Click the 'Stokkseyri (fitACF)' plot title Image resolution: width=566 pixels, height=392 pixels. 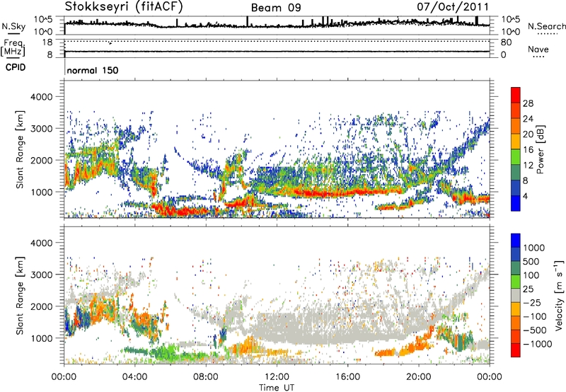(x=124, y=6)
